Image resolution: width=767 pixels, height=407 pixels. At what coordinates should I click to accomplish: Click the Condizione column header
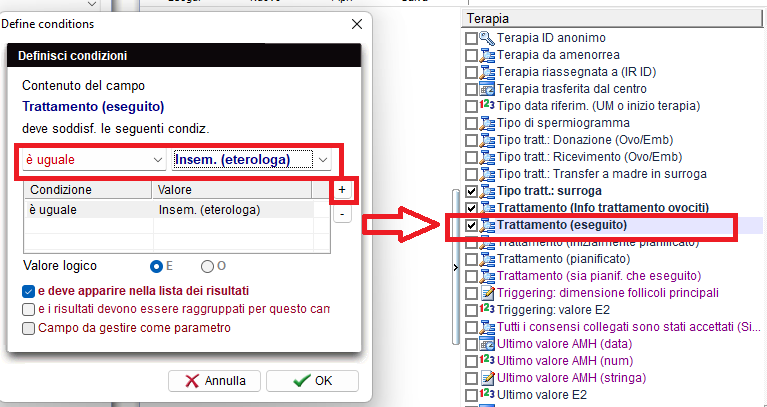88,190
